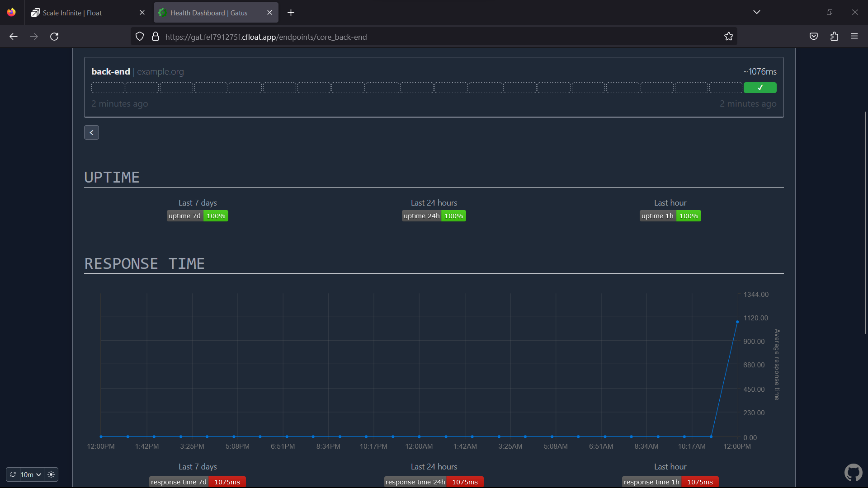Click the latest data point peak on chart
Image resolution: width=868 pixels, height=488 pixels.
[737, 322]
